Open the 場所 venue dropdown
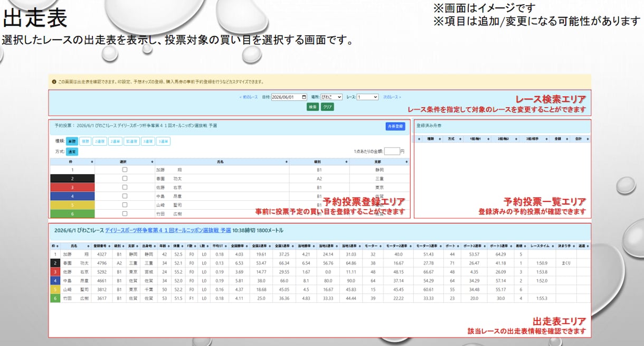This screenshot has width=644, height=346. click(332, 97)
